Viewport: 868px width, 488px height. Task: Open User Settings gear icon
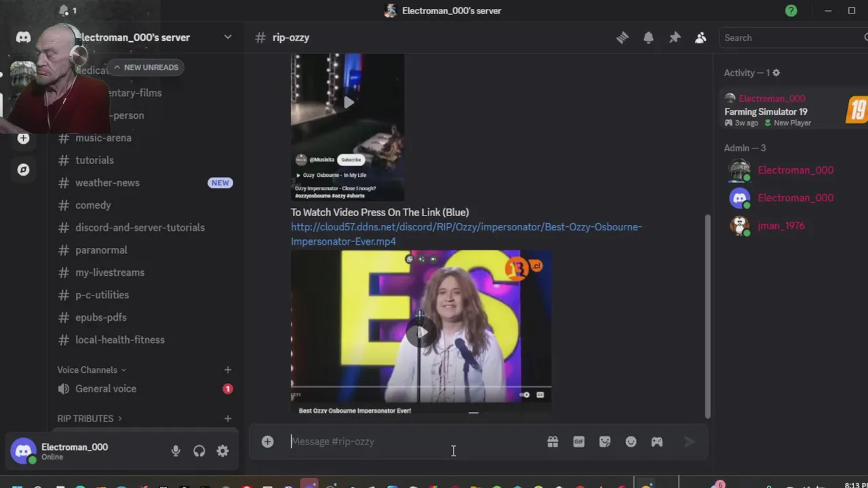pyautogui.click(x=222, y=451)
